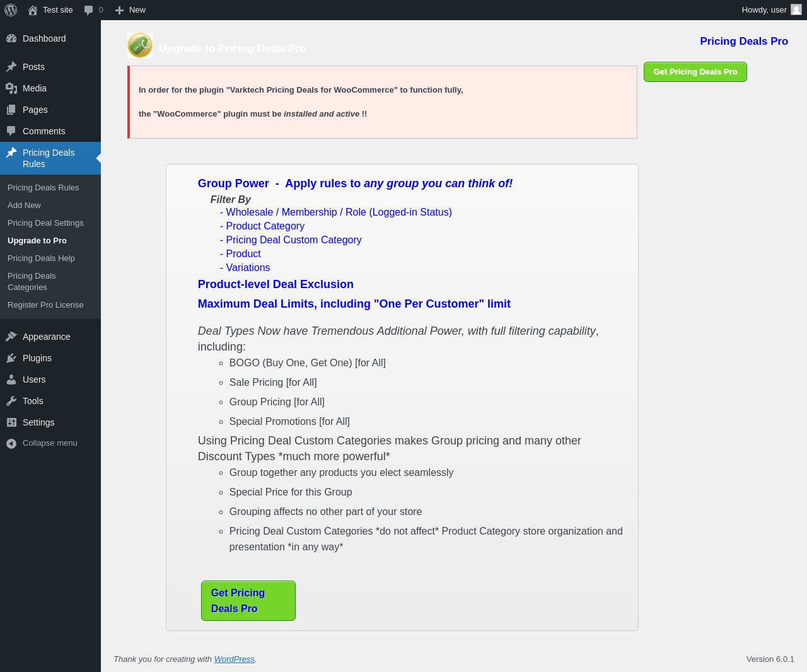Click the 'Filter By' label
The image size is (807, 672).
click(x=231, y=199)
